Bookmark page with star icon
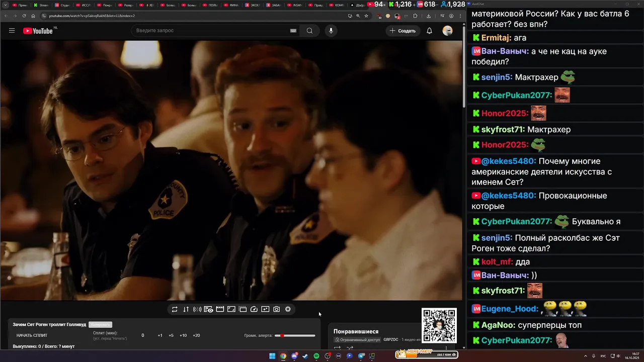Screen dimensions: 644x362 366,16
